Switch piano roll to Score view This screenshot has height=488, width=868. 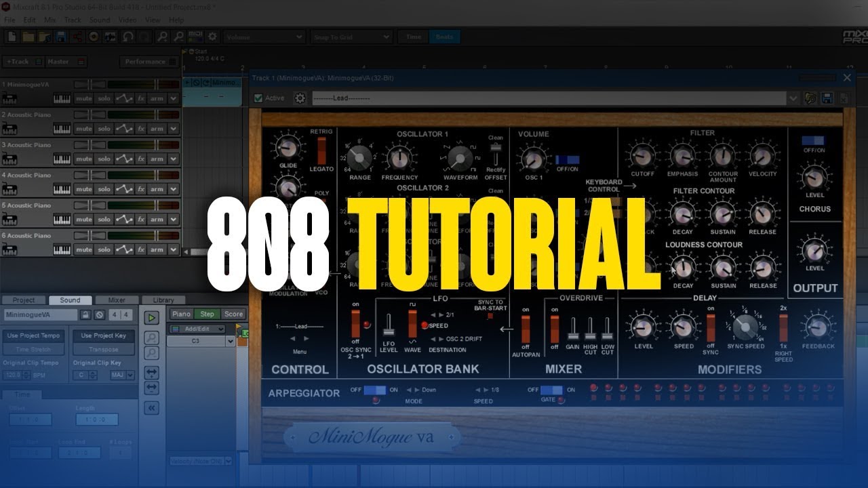coord(233,314)
